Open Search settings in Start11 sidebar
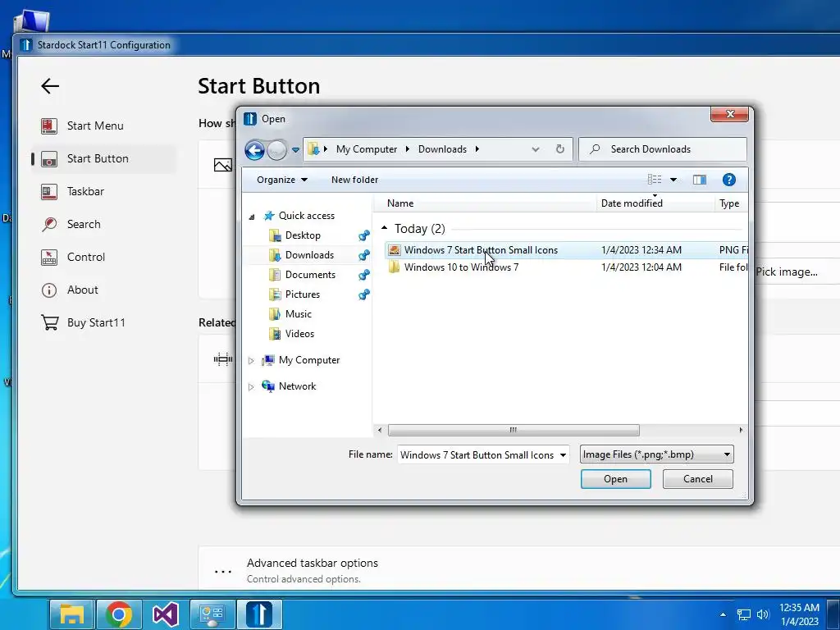This screenshot has width=840, height=630. pyautogui.click(x=84, y=224)
